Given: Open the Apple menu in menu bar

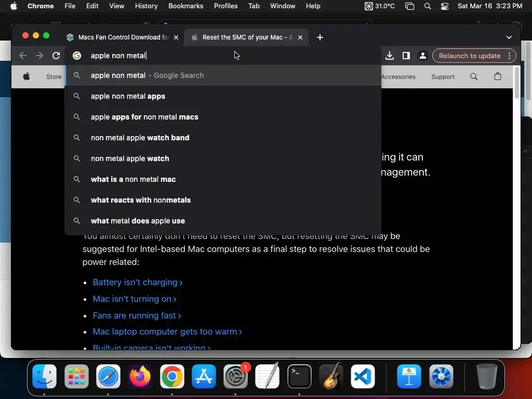Looking at the screenshot, I should click(14, 6).
